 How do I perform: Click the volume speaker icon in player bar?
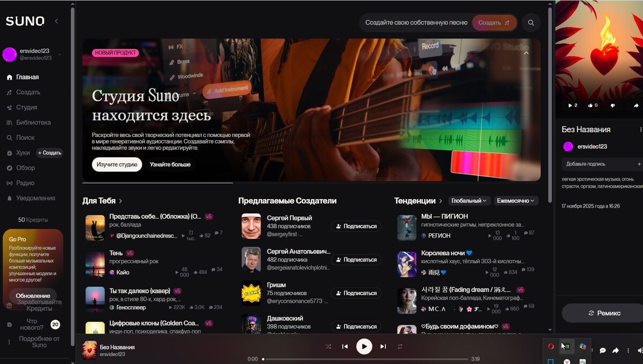coord(640,351)
